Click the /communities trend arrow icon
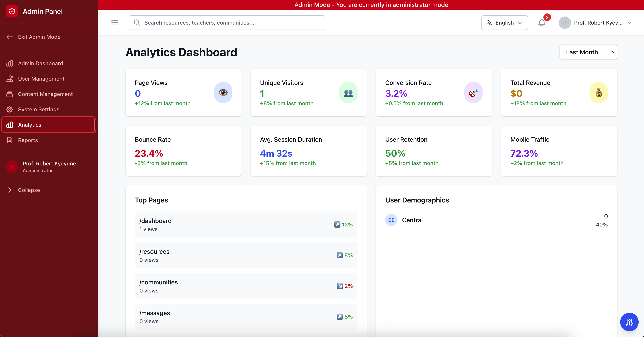644x337 pixels. 340,286
